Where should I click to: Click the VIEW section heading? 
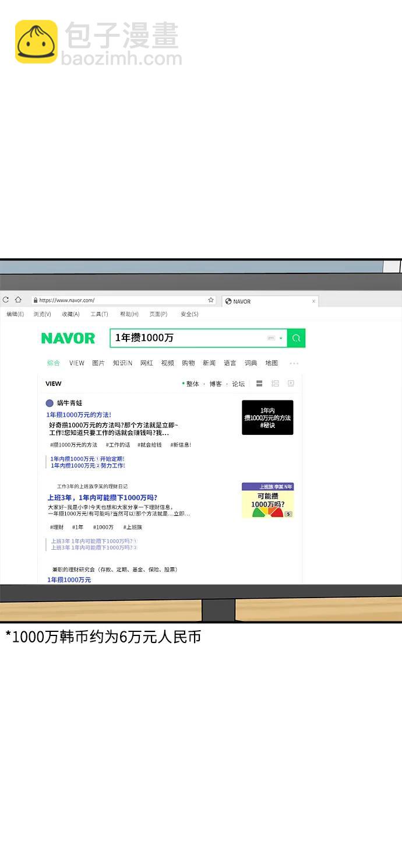click(x=53, y=384)
